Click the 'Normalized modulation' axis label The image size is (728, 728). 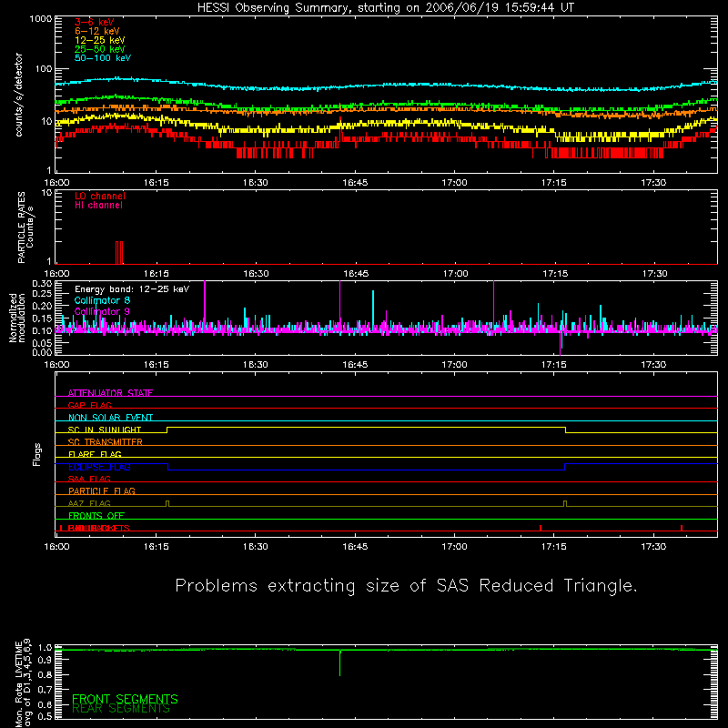tap(17, 318)
